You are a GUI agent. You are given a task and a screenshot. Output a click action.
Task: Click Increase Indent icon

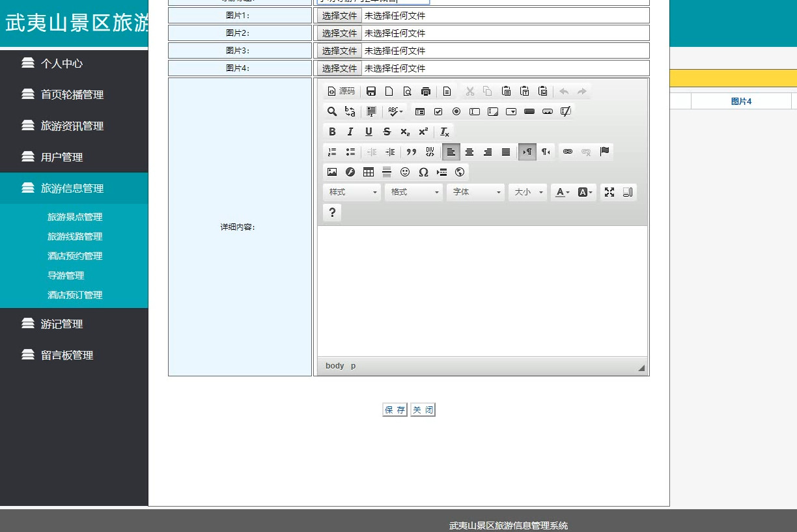pyautogui.click(x=390, y=152)
